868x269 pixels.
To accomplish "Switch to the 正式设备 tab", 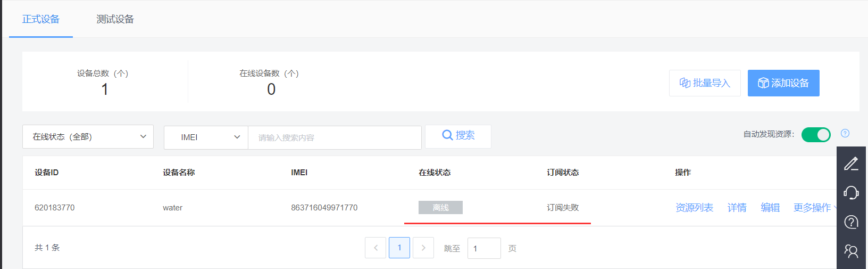I will 41,19.
